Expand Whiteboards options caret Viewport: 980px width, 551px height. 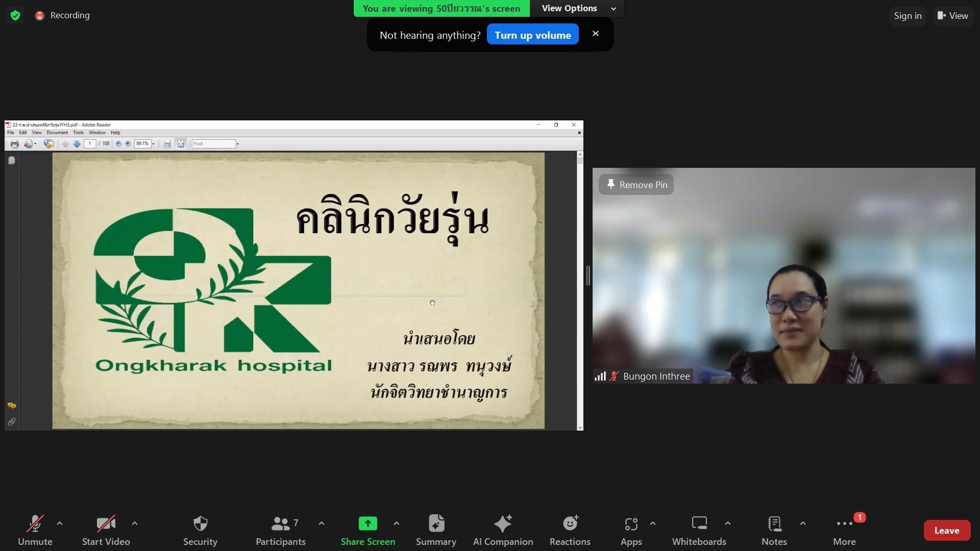click(728, 523)
